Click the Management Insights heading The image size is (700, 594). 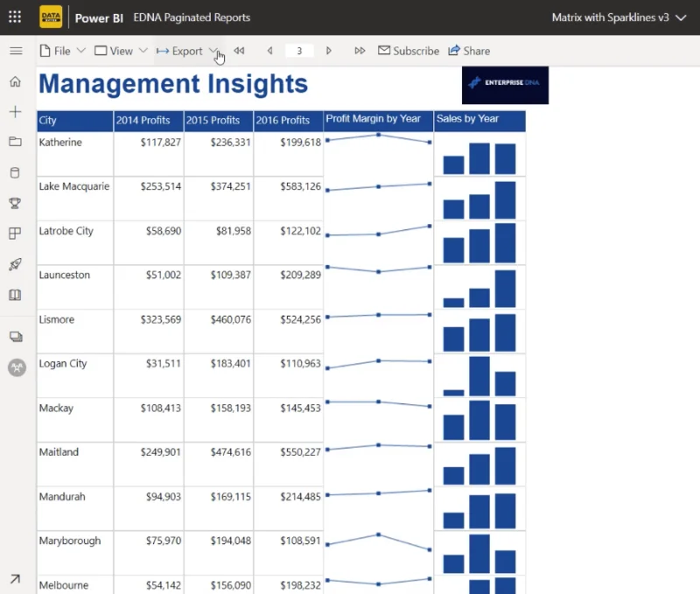(x=173, y=83)
